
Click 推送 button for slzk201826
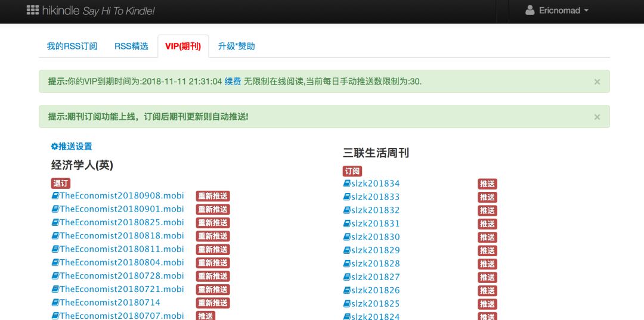(x=487, y=290)
